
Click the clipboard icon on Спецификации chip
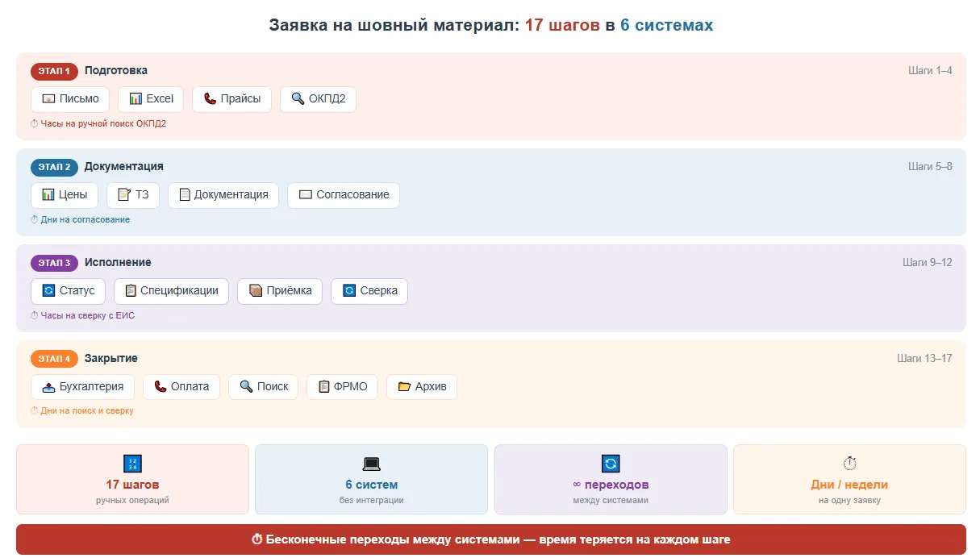(131, 291)
